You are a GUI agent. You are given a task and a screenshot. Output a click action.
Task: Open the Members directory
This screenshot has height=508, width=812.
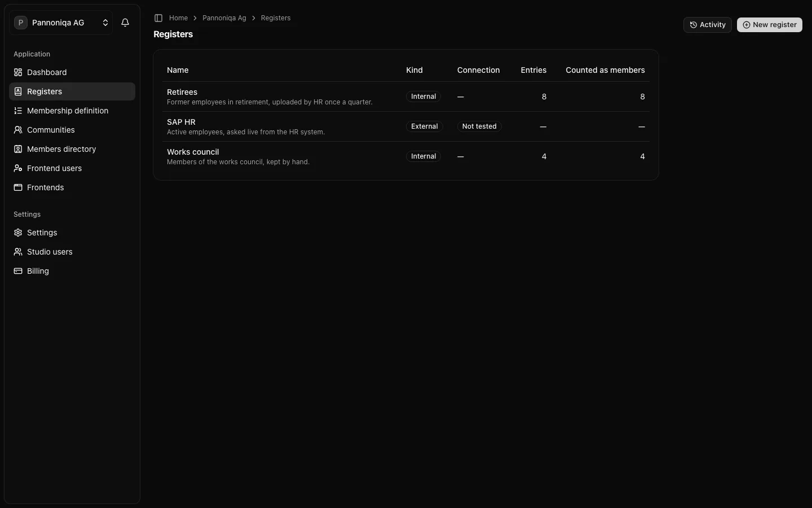tap(72, 149)
